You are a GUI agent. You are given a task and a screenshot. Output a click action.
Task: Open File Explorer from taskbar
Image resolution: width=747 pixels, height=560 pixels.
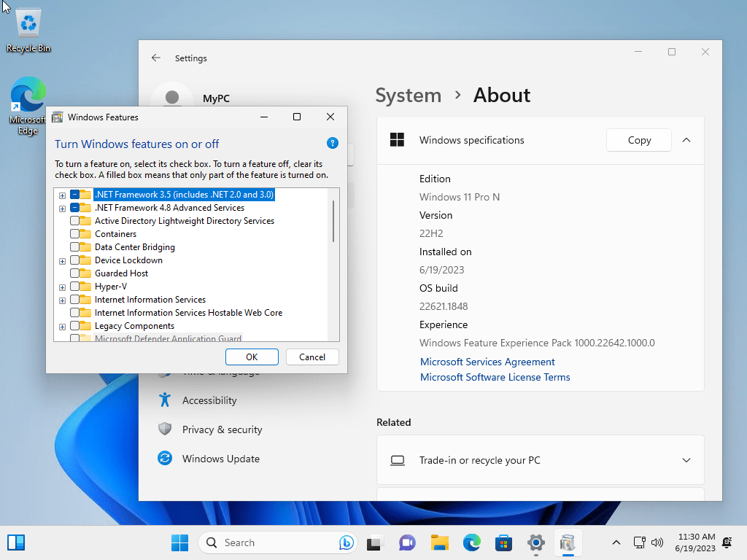tap(440, 542)
